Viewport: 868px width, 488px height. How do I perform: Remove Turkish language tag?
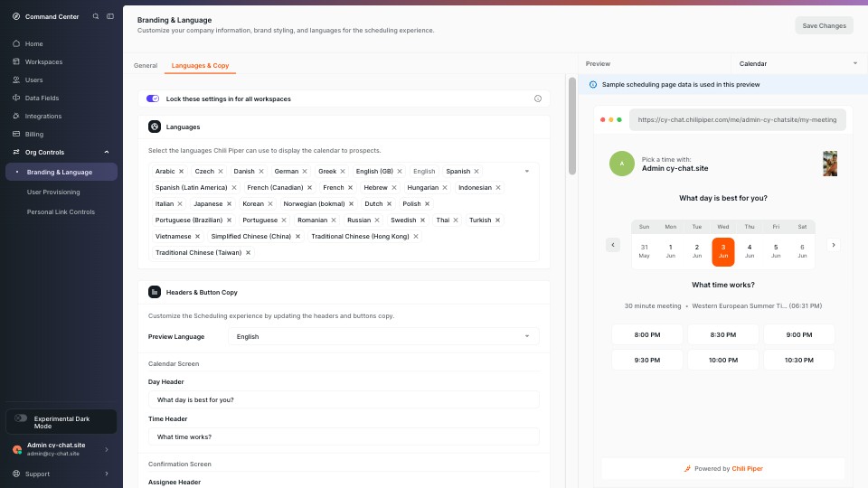[x=497, y=221]
